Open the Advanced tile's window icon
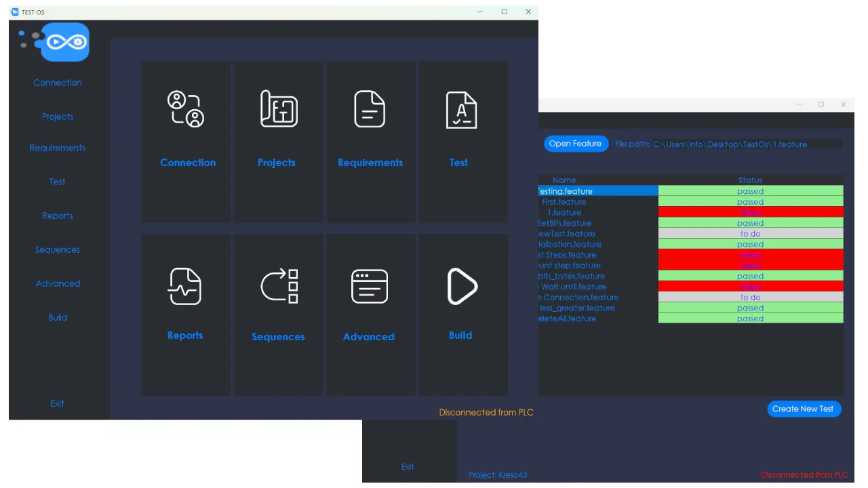Image resolution: width=868 pixels, height=488 pixels. pyautogui.click(x=370, y=287)
